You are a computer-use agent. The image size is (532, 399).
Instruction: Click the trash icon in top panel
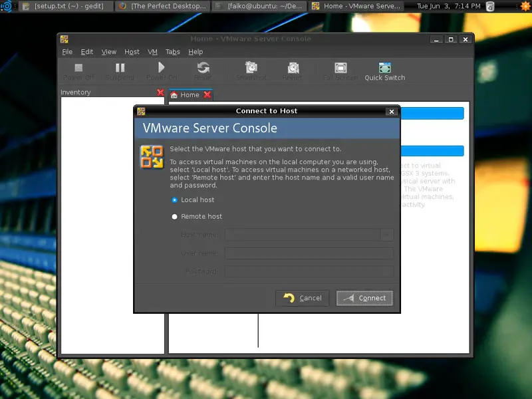point(490,6)
